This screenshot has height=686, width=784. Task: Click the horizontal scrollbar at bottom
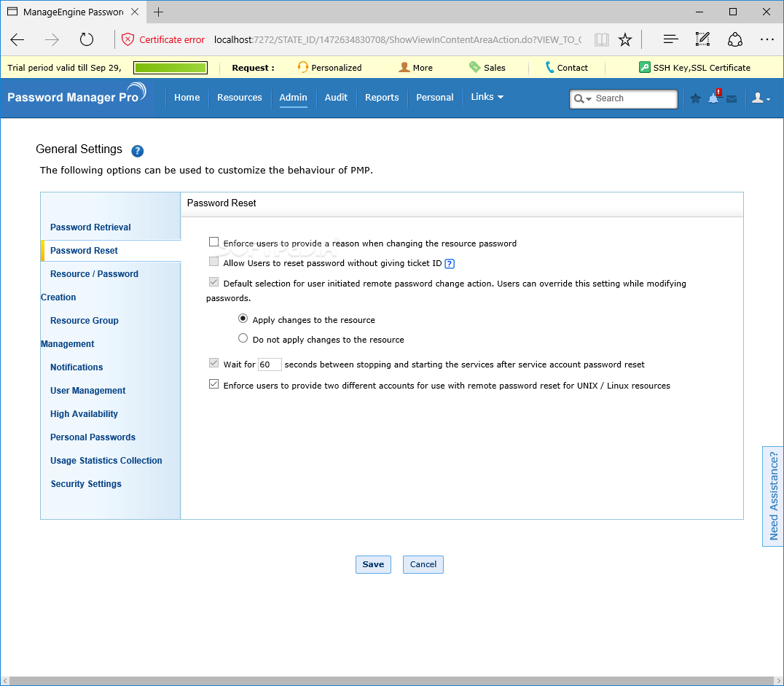(392, 681)
